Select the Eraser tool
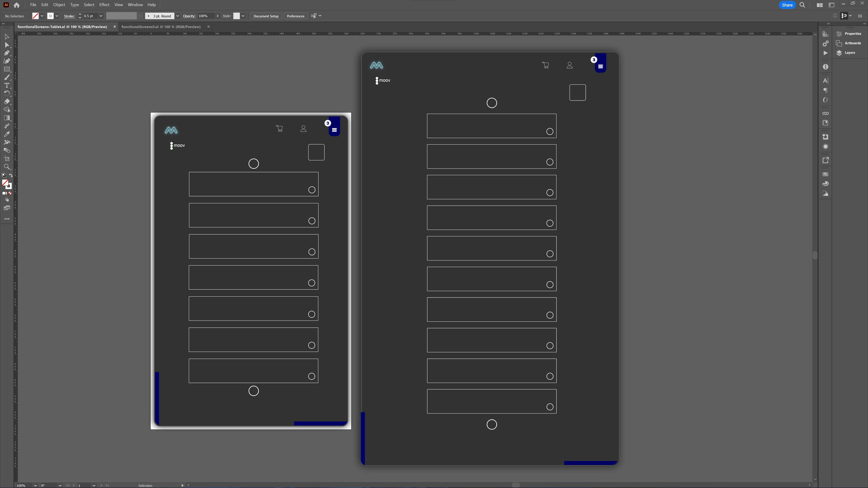 click(x=7, y=101)
